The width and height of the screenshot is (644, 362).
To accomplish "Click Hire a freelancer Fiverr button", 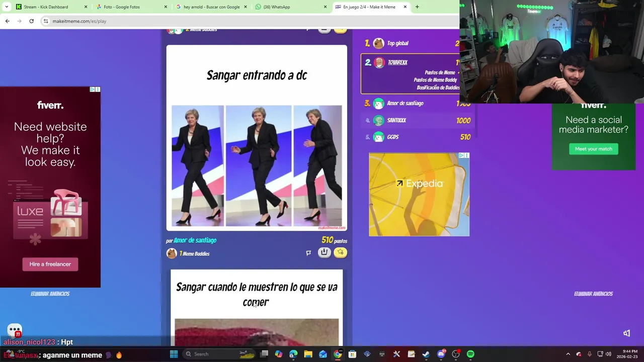I will coord(50,264).
